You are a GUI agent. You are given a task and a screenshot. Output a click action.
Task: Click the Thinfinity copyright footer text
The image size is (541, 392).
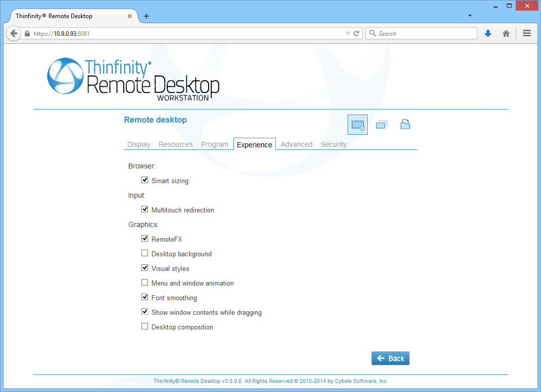(271, 381)
